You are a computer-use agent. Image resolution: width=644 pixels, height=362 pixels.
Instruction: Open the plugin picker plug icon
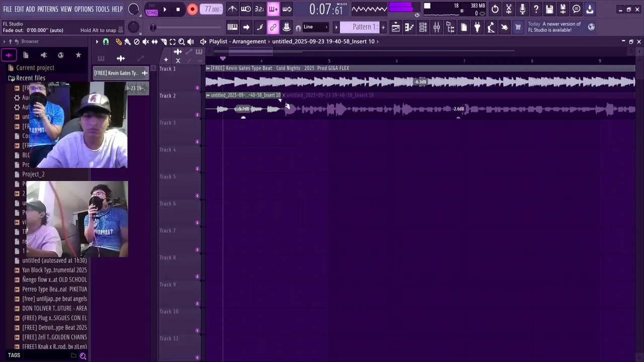click(x=477, y=27)
